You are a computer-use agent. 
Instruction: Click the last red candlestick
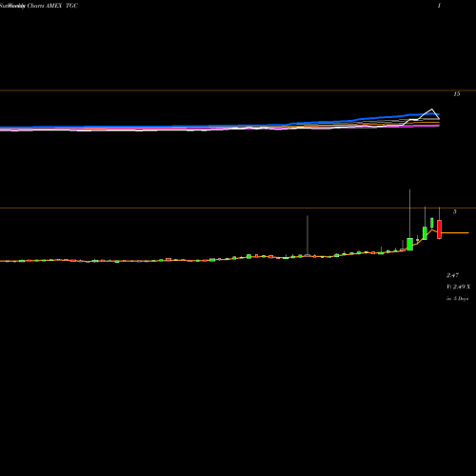[x=439, y=229]
